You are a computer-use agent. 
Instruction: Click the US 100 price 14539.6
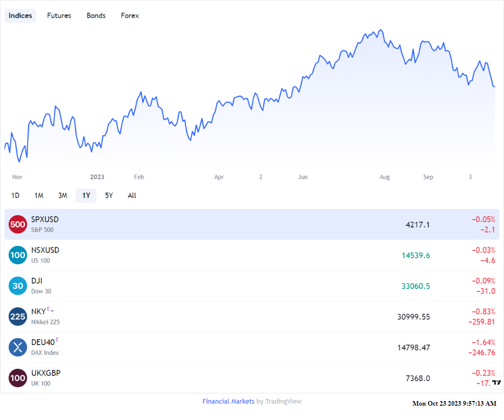[415, 256]
